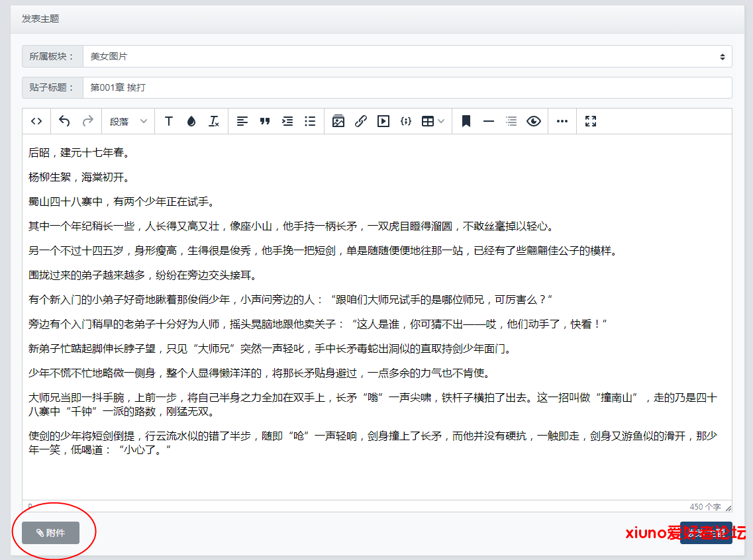
Task: Insert a hyperlink using chain icon
Action: (x=361, y=121)
